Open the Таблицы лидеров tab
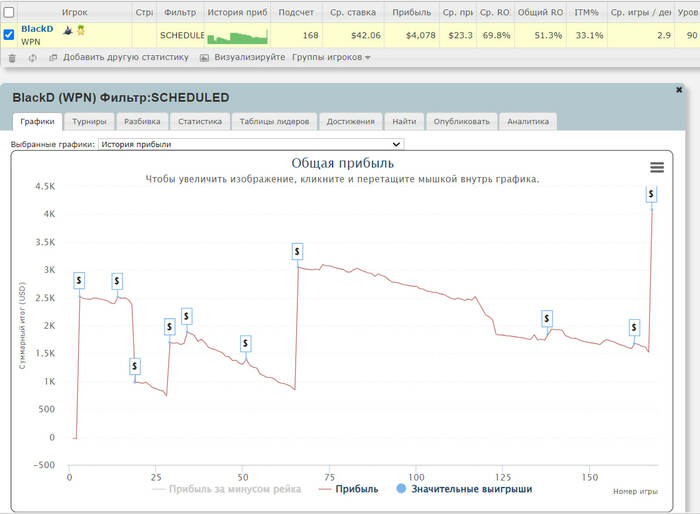This screenshot has height=514, width=700. click(x=274, y=121)
